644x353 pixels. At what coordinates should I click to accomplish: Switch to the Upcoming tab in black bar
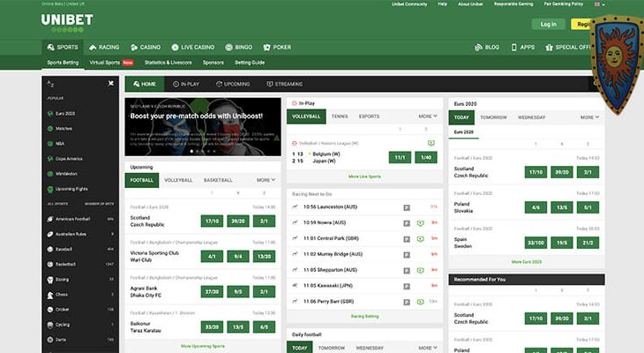(x=233, y=84)
